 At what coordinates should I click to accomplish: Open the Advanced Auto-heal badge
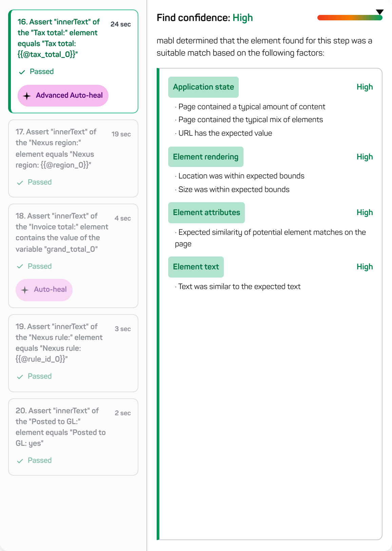[x=63, y=96]
